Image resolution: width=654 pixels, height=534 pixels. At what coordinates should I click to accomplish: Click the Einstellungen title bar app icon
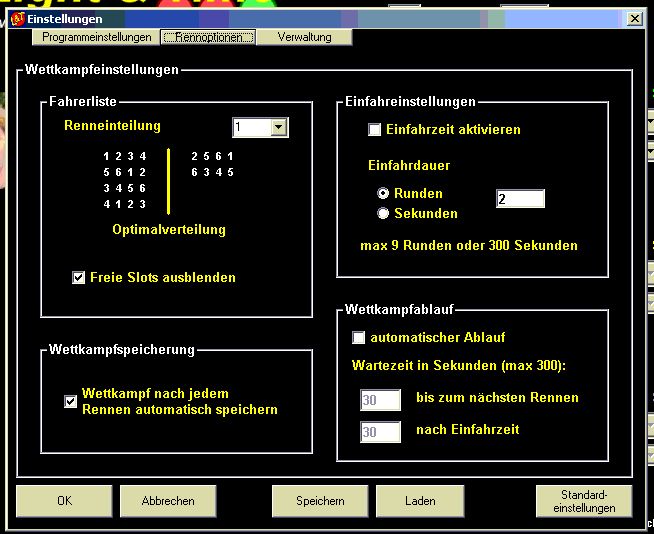(17, 18)
